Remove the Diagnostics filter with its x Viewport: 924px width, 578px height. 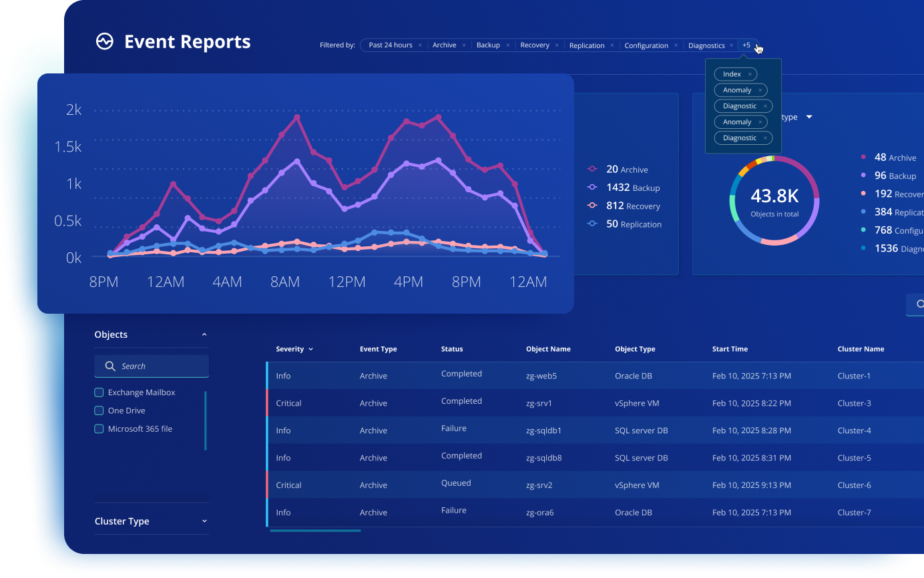pyautogui.click(x=732, y=45)
